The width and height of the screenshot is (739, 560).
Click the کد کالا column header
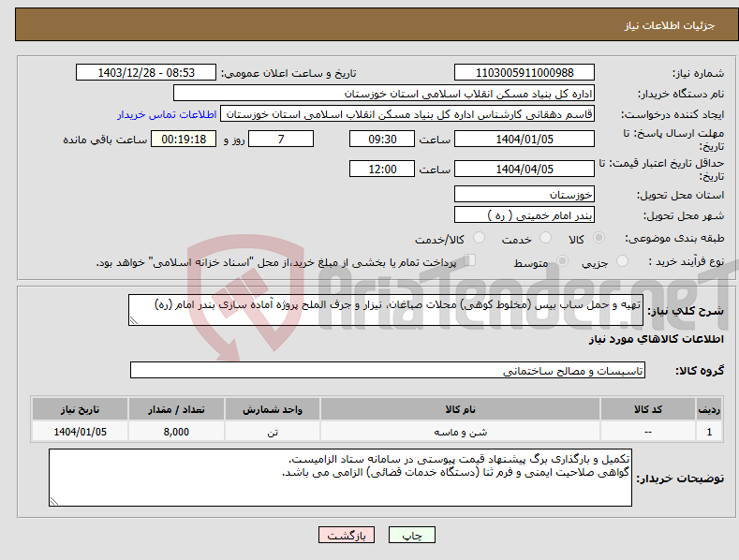[648, 409]
